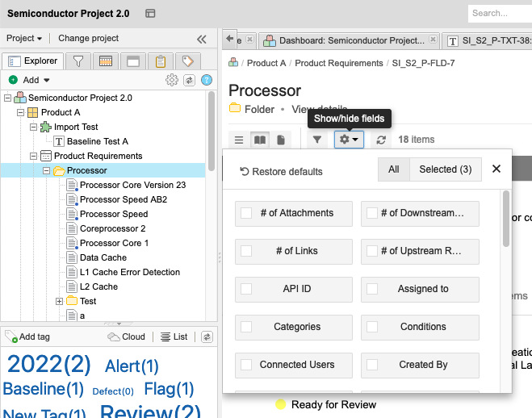The width and height of the screenshot is (532, 418).
Task: Collapse the Semiconductor Project 2.0 root node
Action: [8, 98]
